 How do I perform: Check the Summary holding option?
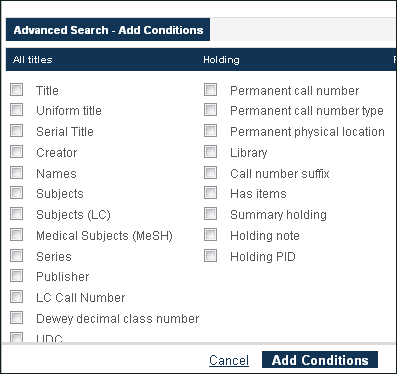point(210,214)
